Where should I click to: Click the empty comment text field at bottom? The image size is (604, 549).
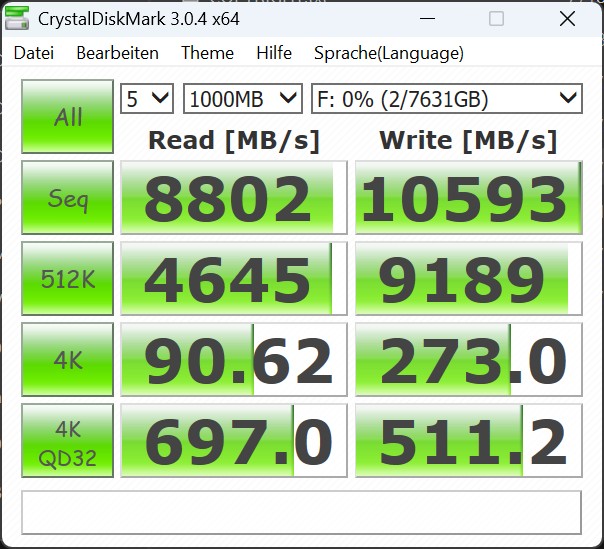[x=301, y=512]
